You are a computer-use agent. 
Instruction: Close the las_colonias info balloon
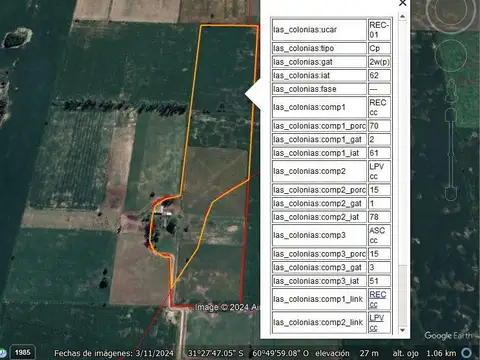(x=403, y=3)
